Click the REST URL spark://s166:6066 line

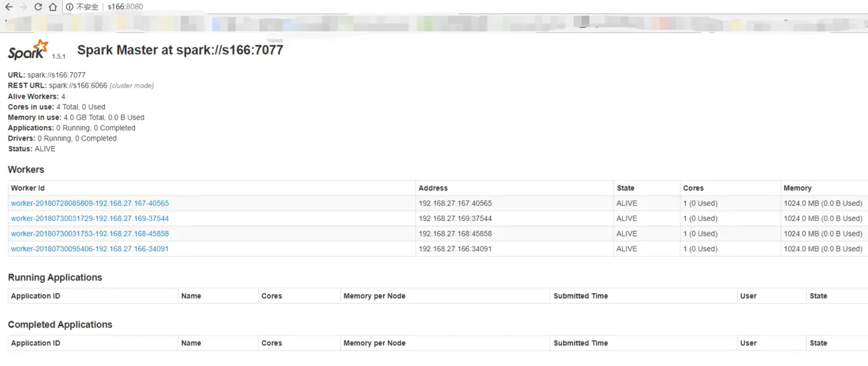click(80, 85)
